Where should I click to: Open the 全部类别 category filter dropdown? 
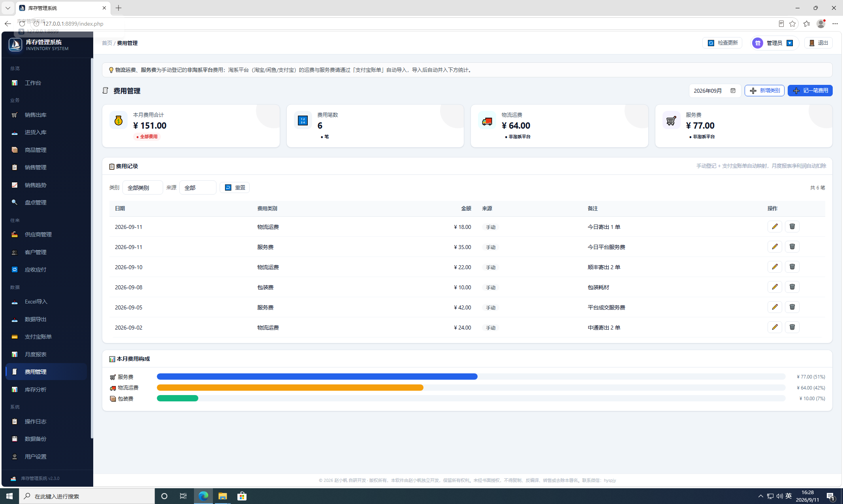pyautogui.click(x=143, y=187)
